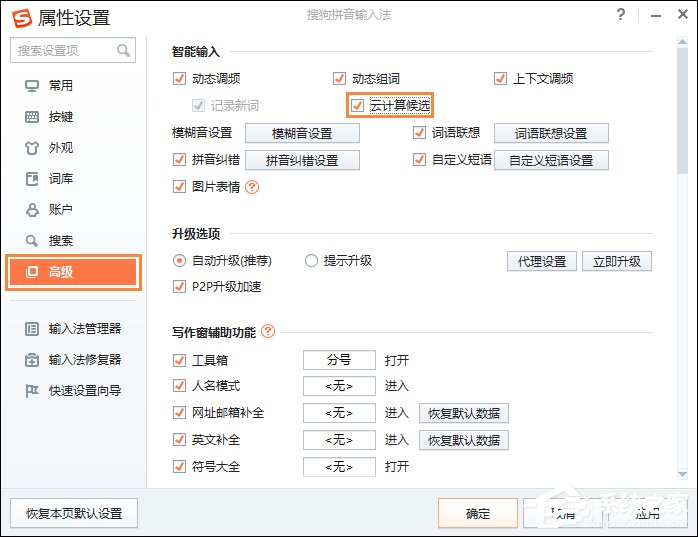Launch the 输入法修复器 repair tool
The height and width of the screenshot is (537, 698).
[84, 360]
